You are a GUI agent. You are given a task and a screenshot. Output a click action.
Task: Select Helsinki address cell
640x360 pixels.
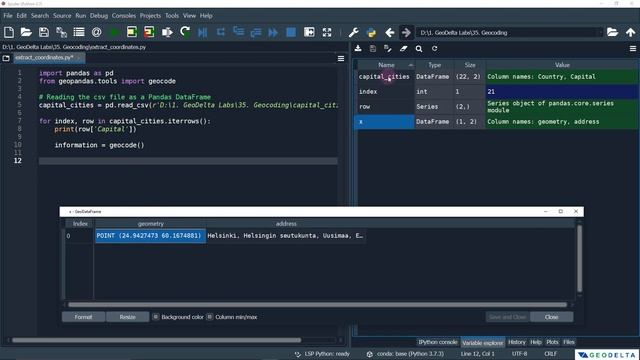coord(286,236)
